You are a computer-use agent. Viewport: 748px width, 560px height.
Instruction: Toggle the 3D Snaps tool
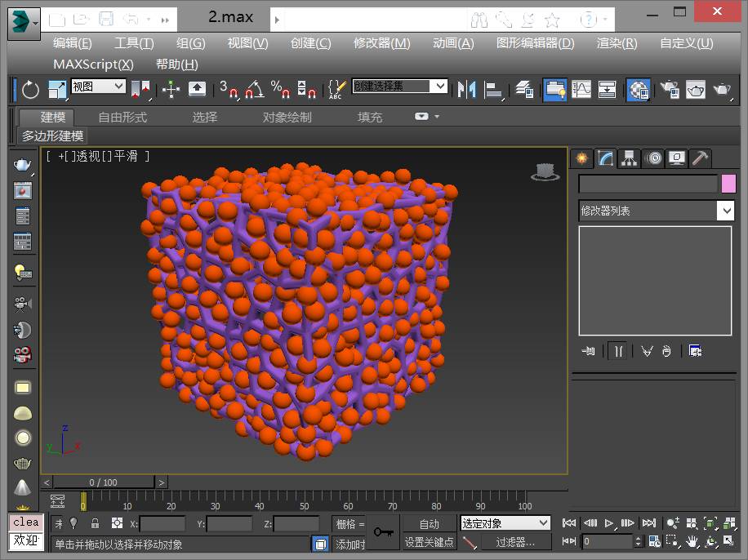229,89
